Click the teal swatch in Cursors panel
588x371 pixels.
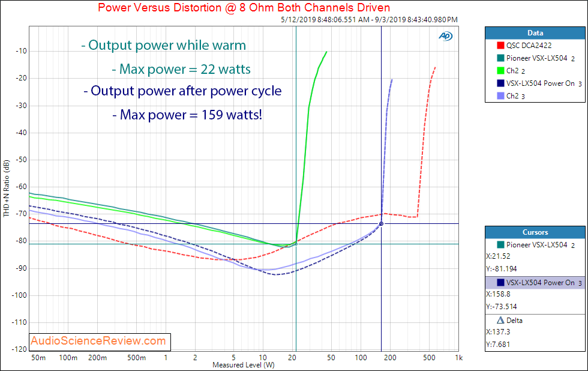click(x=500, y=244)
